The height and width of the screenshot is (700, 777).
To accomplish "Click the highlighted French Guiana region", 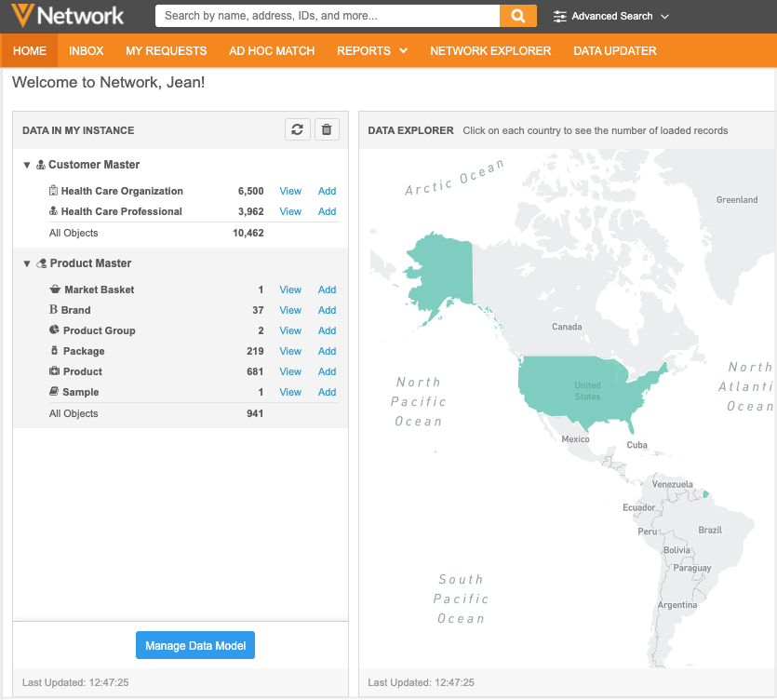I will 706,493.
